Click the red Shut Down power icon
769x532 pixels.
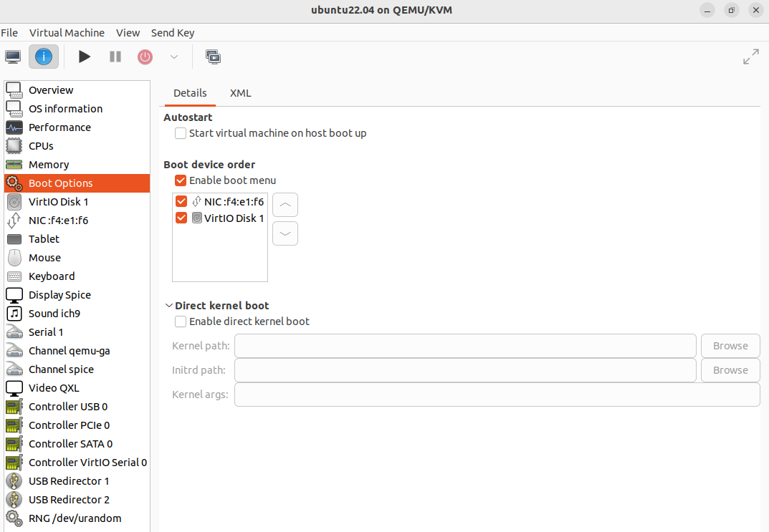point(145,57)
